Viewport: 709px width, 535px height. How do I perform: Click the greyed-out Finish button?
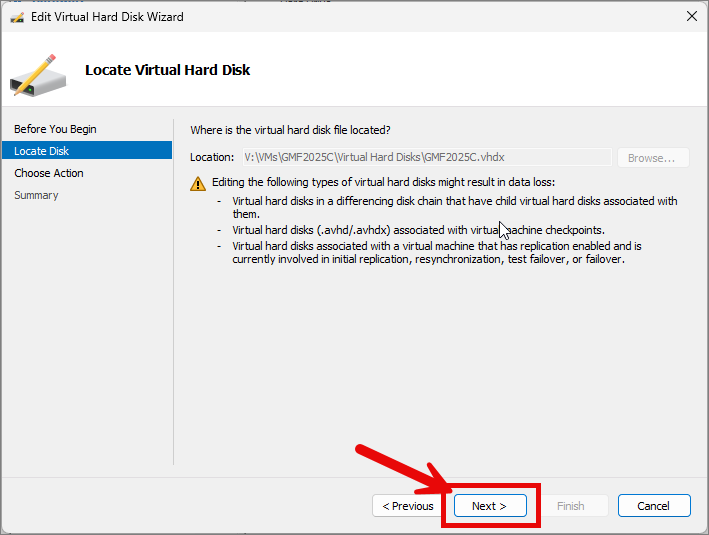pyautogui.click(x=571, y=506)
